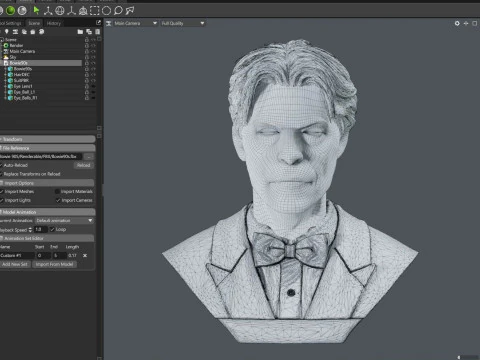The image size is (480, 360).
Task: Click the animation End value field
Action: (59, 256)
